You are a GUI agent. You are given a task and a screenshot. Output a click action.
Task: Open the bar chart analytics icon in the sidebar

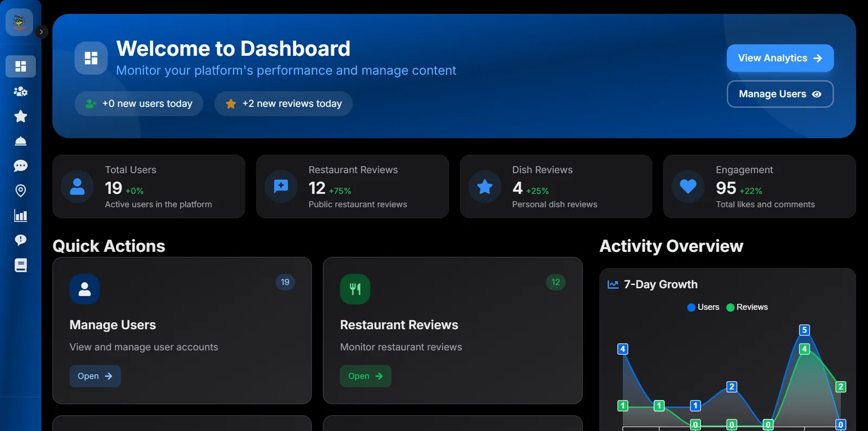tap(21, 215)
